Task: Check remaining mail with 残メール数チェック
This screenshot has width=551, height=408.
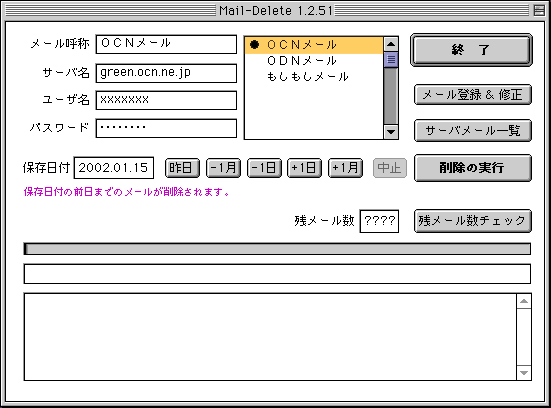Action: [473, 221]
